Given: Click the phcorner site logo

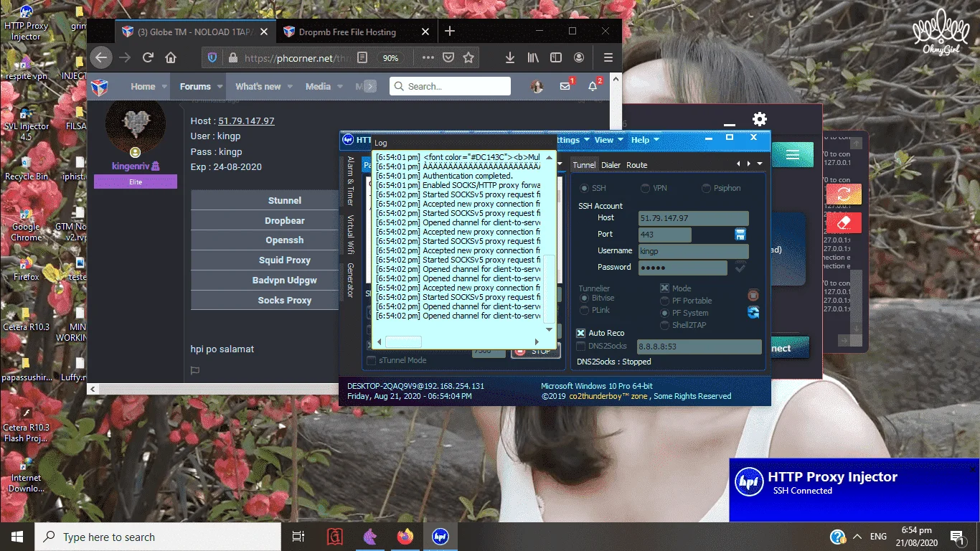Looking at the screenshot, I should [x=99, y=87].
